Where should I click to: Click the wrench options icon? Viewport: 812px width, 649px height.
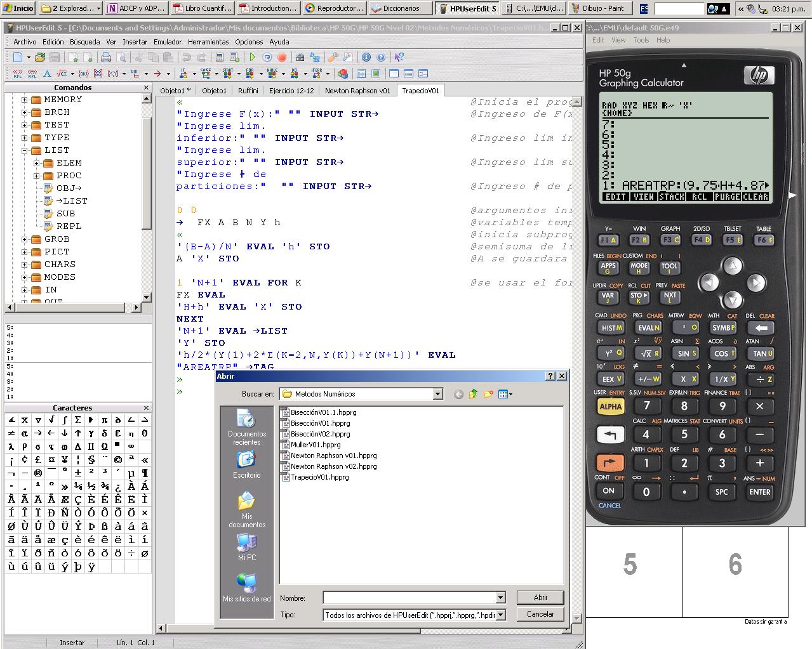tap(332, 57)
